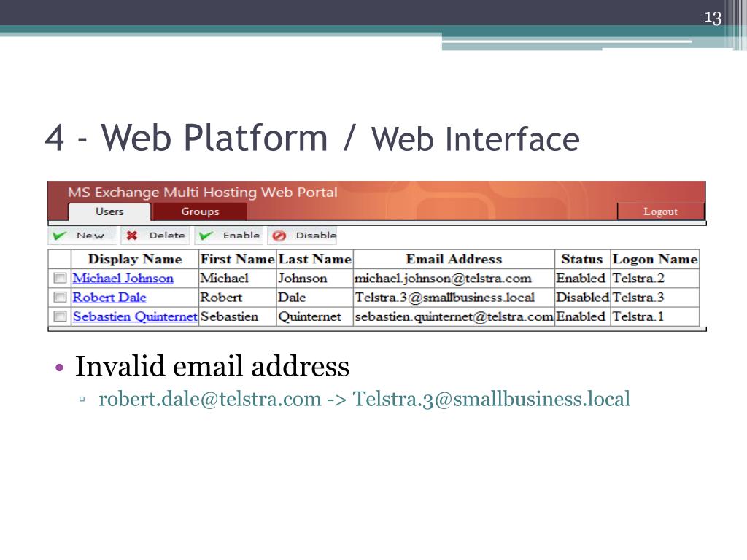Viewport: 747px width, 560px height.
Task: Click the green checkmark icon beside Enable
Action: pyautogui.click(x=206, y=236)
